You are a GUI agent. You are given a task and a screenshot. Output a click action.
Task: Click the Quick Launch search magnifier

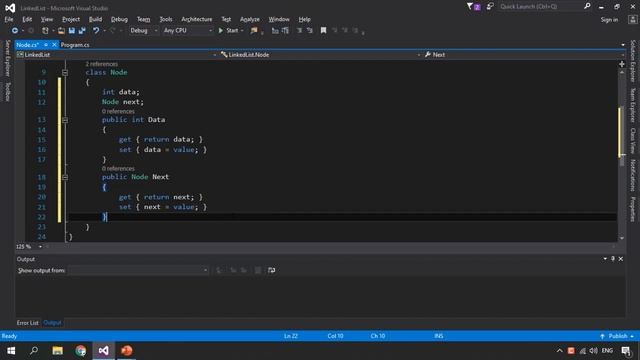(x=587, y=6)
